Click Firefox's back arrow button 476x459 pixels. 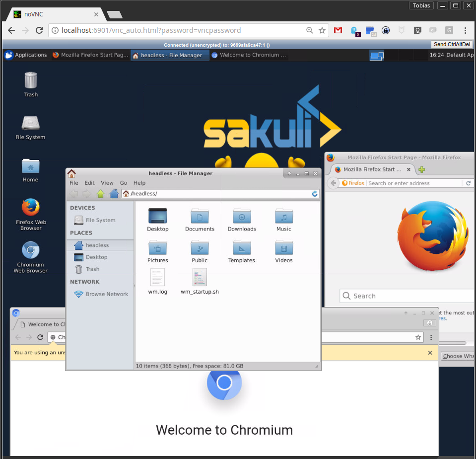pyautogui.click(x=333, y=183)
